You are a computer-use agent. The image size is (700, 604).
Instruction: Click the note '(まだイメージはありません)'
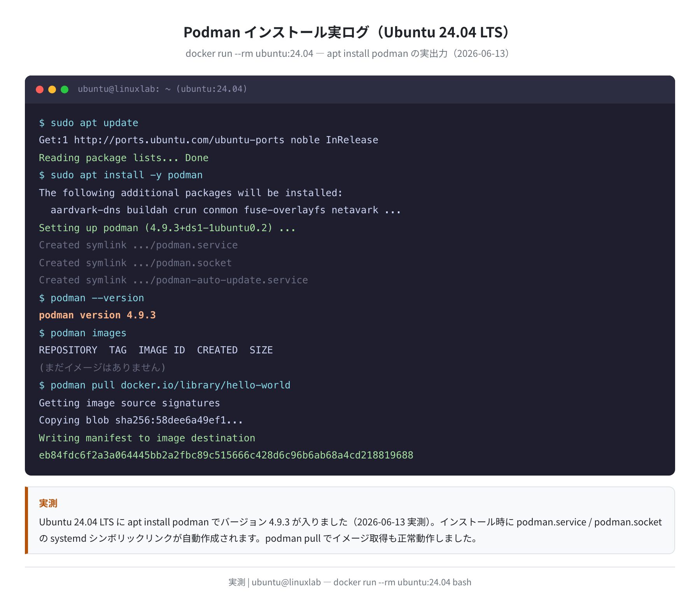click(103, 367)
